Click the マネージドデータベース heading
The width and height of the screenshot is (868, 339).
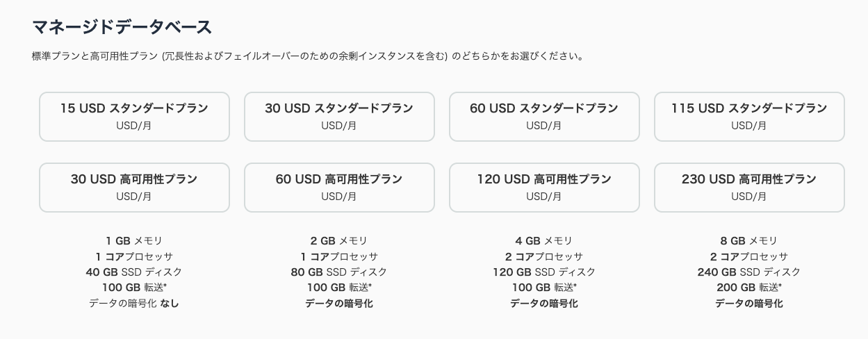122,27
